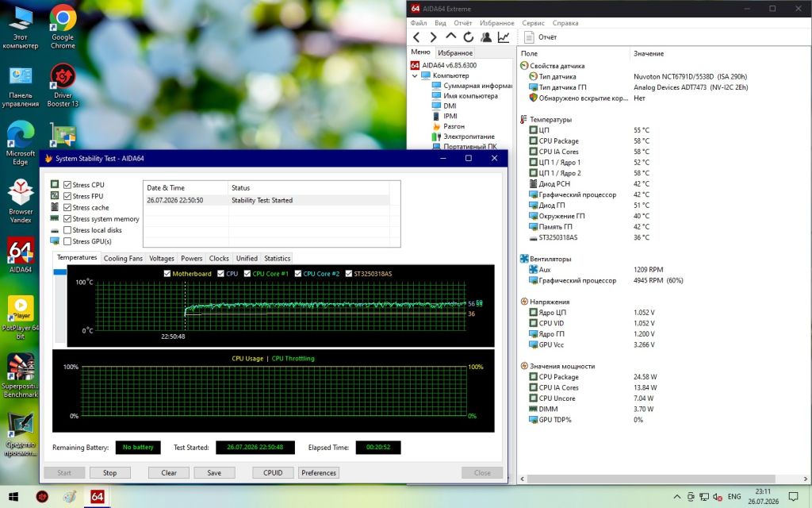Screen dimensions: 812x508
Task: Switch to Powers tab
Action: pyautogui.click(x=192, y=258)
